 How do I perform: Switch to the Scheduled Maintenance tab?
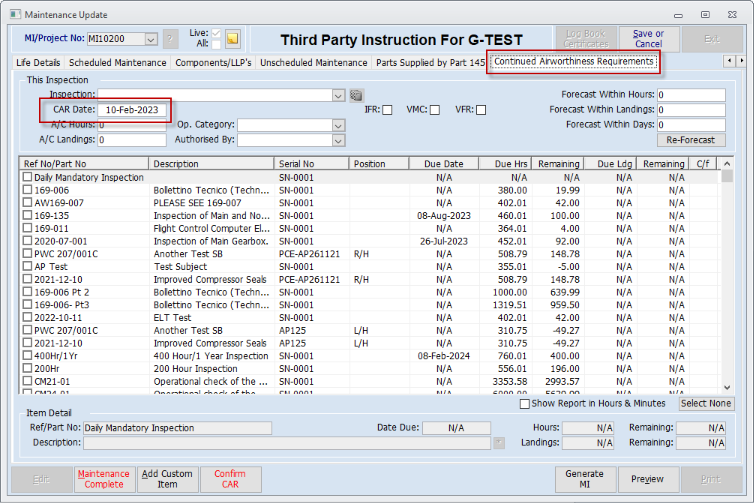point(117,63)
